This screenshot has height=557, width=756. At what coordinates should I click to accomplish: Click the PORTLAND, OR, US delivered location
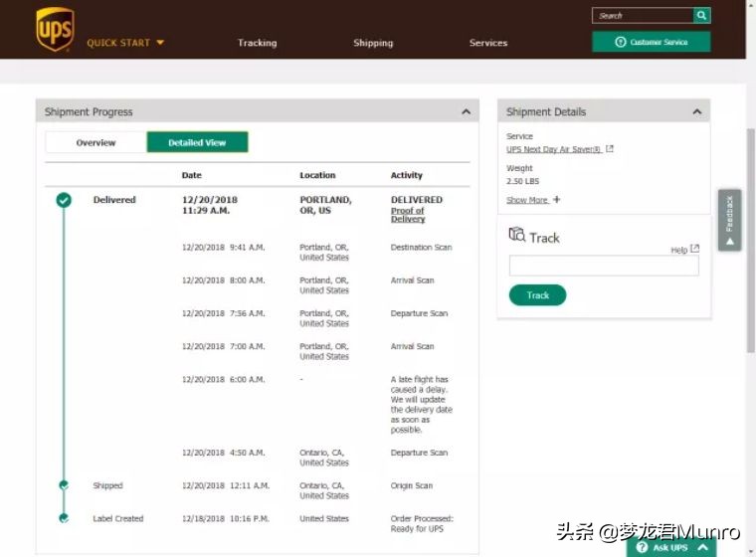coord(325,205)
